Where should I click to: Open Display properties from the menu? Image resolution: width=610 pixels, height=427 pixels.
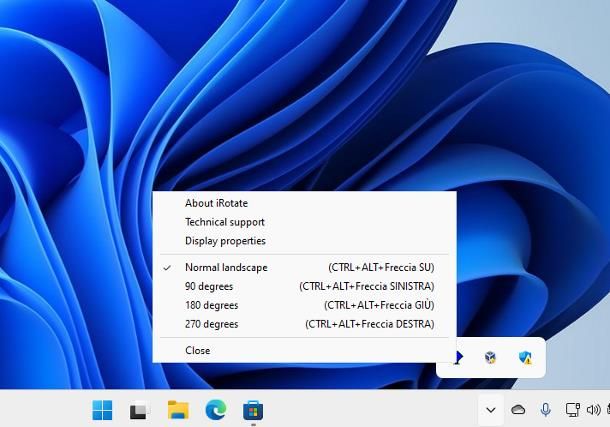304,241
